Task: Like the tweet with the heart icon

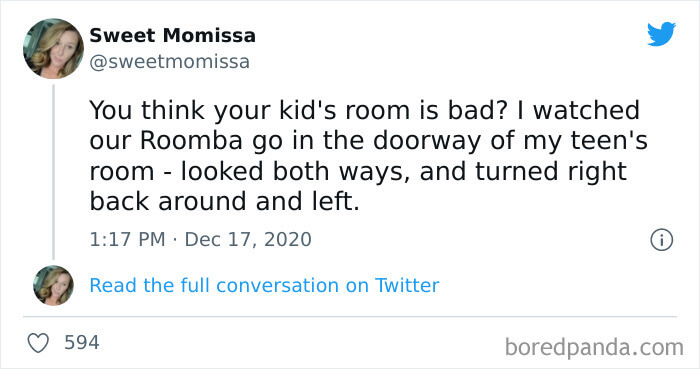Action: coord(38,343)
